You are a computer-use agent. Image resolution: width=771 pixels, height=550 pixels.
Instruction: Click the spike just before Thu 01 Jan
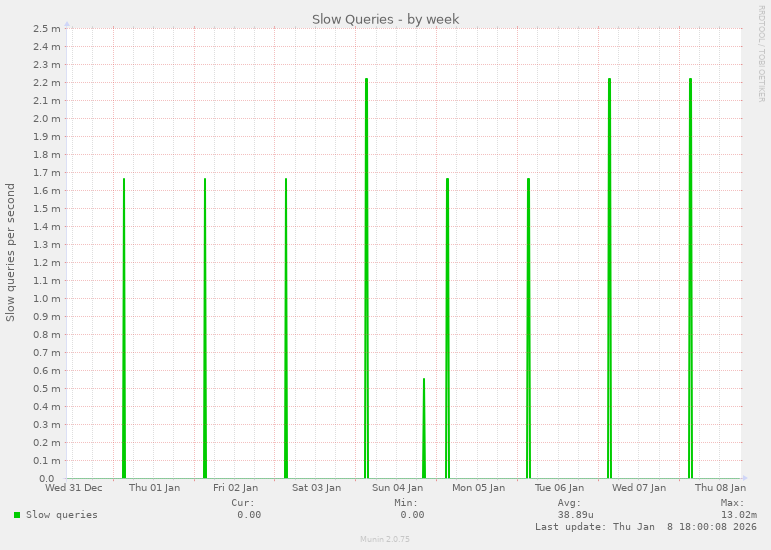[x=124, y=328]
